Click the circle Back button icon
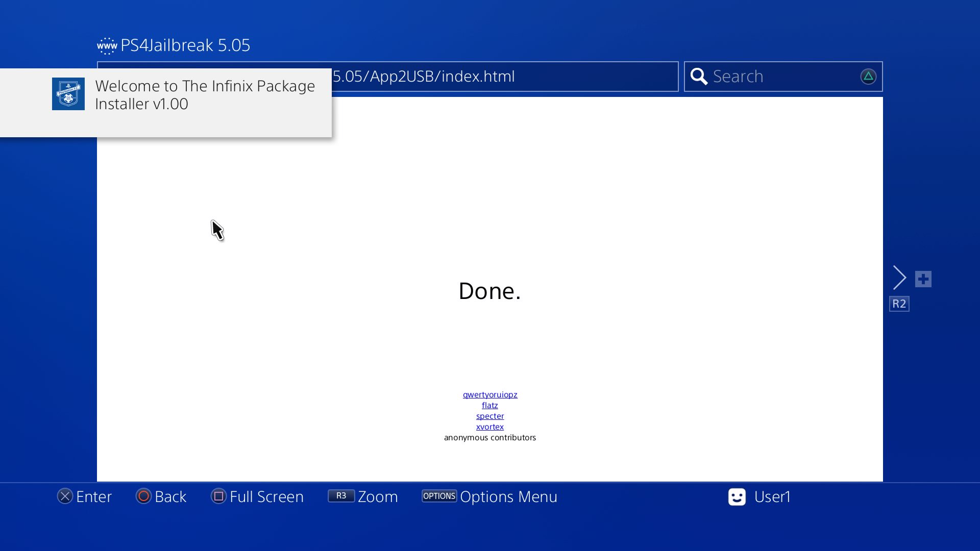 point(143,496)
